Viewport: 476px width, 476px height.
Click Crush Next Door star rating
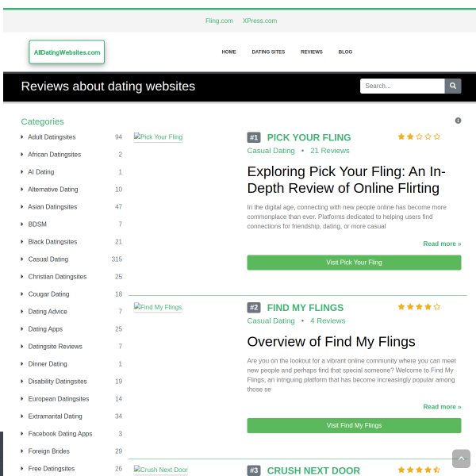[419, 470]
